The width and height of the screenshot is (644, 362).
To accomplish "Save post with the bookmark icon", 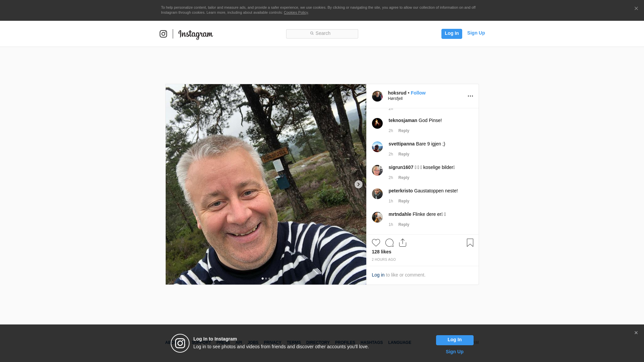I will click(470, 243).
